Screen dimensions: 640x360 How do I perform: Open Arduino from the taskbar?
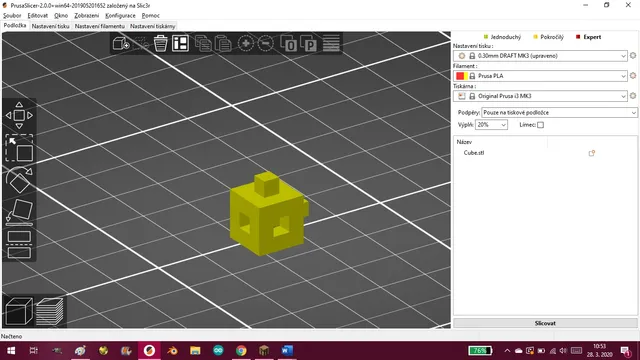pos(218,351)
